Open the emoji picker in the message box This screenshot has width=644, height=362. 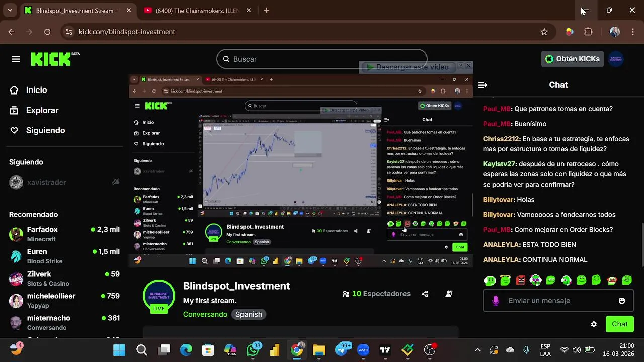pos(622,301)
